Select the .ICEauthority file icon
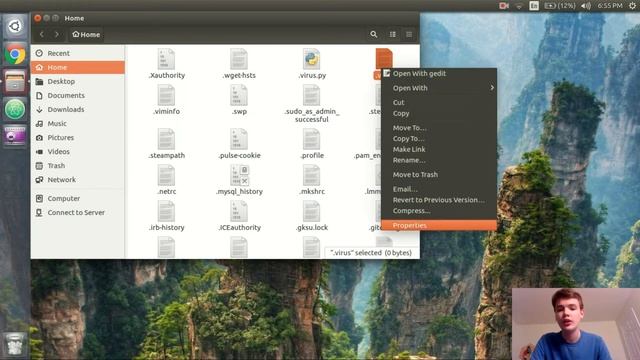The image size is (640, 360). 239,211
